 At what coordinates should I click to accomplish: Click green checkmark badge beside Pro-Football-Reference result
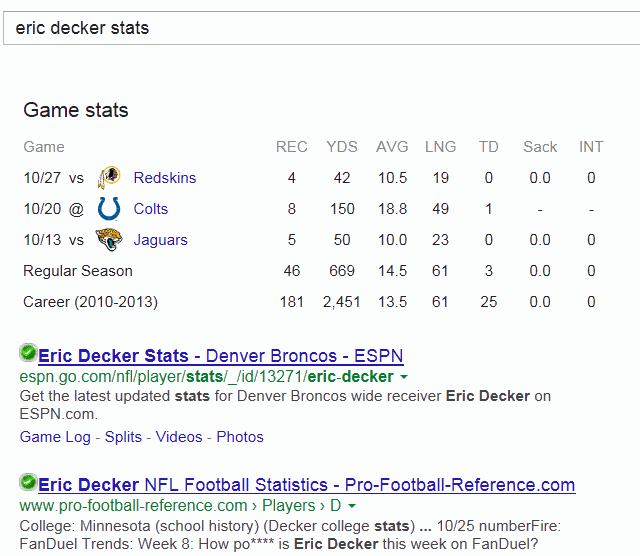tap(28, 482)
